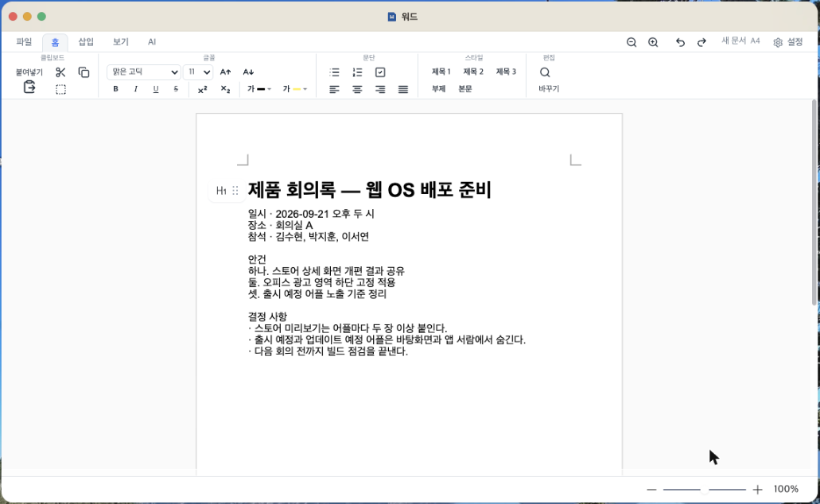Click the 100% zoom level readout
This screenshot has height=504, width=820.
tap(786, 490)
